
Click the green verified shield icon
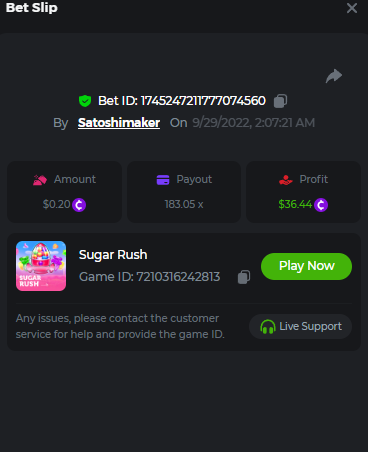(x=85, y=101)
